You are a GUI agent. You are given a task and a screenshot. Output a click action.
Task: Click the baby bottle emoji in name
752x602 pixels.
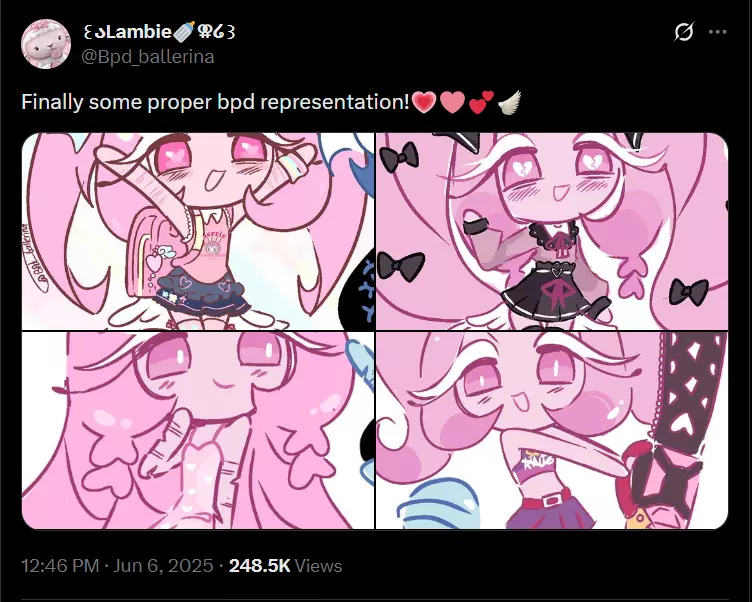tap(184, 32)
